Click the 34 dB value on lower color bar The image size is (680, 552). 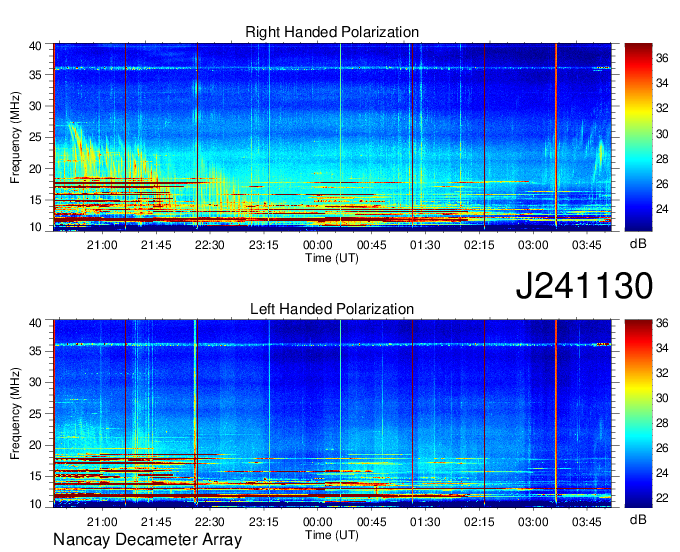tap(662, 348)
